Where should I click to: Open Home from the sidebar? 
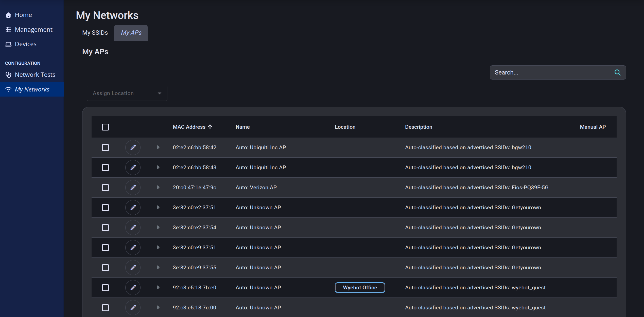32,15
